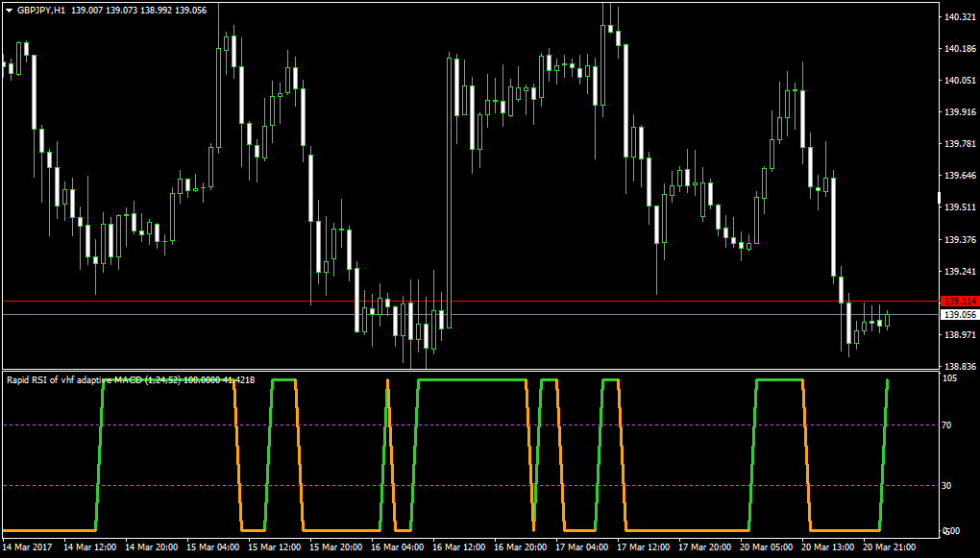Click the 20 Mar 21:00 time label
Viewport: 980px width, 558px height.
(890, 546)
